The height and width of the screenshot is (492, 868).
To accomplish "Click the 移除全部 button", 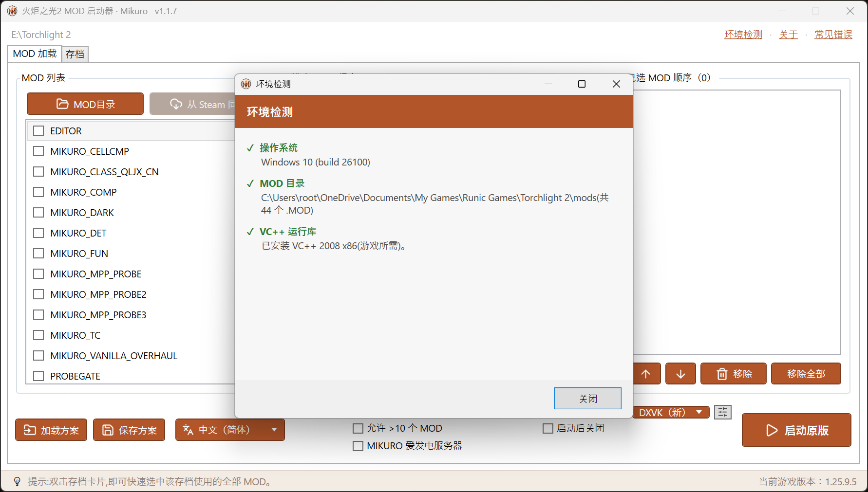I will coord(806,374).
